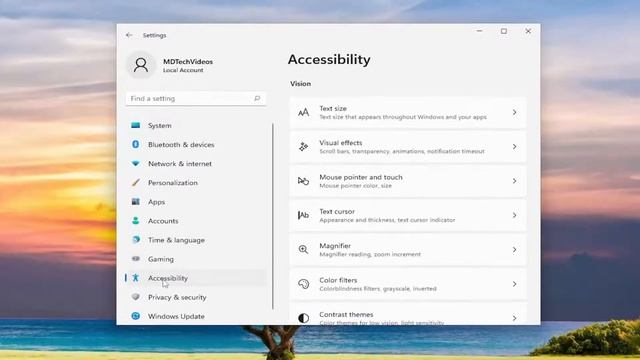Click the back arrow in Settings
The width and height of the screenshot is (640, 360).
click(x=129, y=35)
